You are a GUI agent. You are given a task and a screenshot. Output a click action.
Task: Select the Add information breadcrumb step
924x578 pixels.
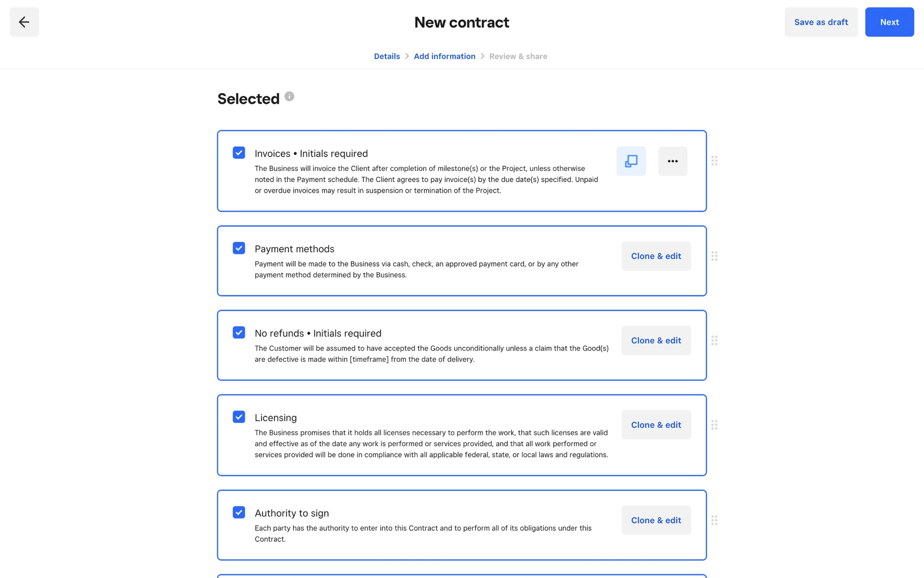click(x=444, y=56)
